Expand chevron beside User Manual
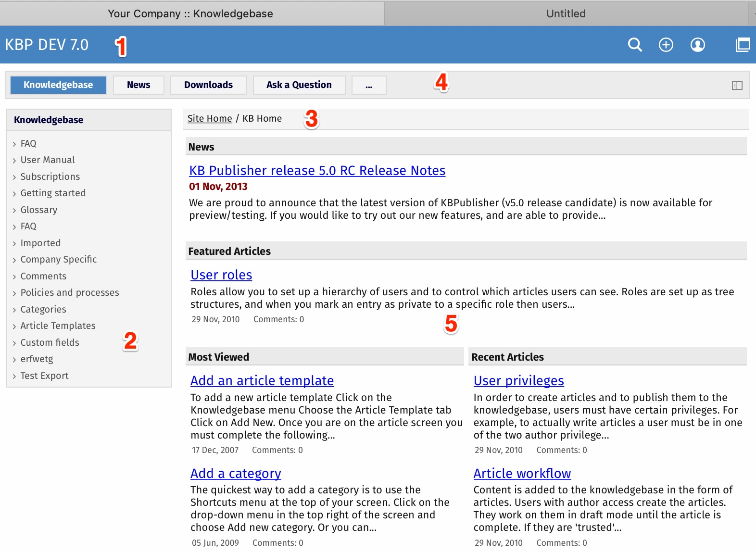Image resolution: width=756 pixels, height=553 pixels. (14, 161)
